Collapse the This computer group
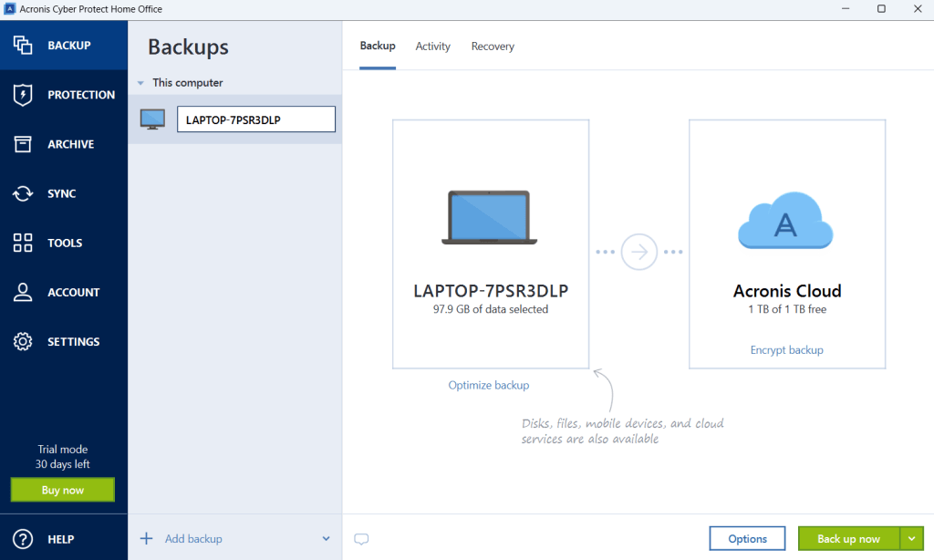 (140, 83)
